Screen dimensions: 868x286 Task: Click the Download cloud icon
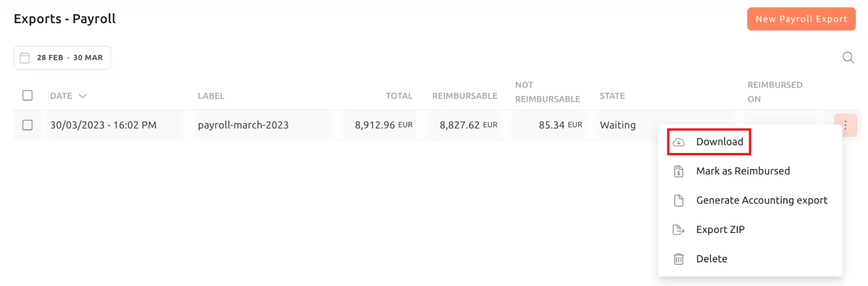679,142
